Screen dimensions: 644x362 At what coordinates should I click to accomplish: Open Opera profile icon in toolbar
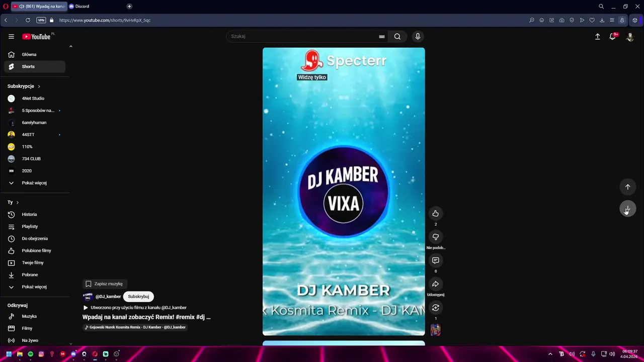tap(622, 20)
